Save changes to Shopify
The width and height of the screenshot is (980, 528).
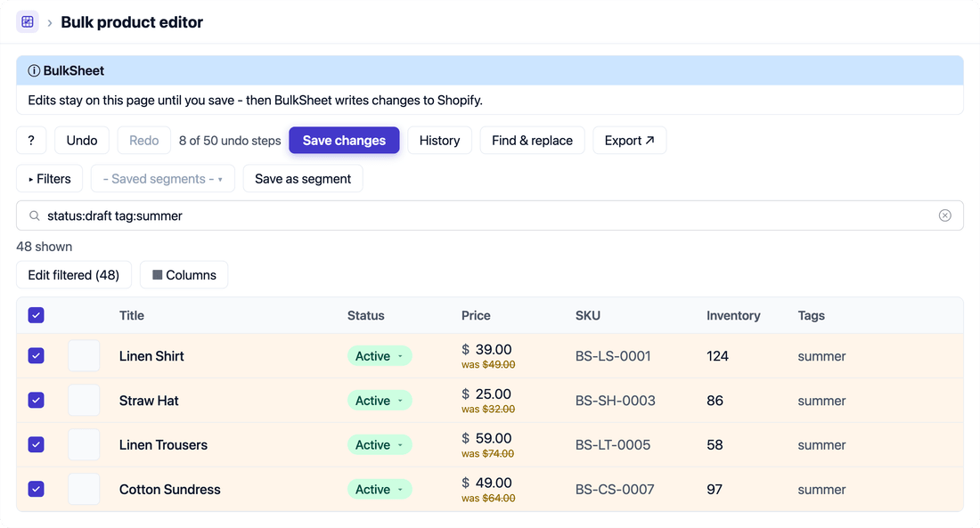(344, 141)
